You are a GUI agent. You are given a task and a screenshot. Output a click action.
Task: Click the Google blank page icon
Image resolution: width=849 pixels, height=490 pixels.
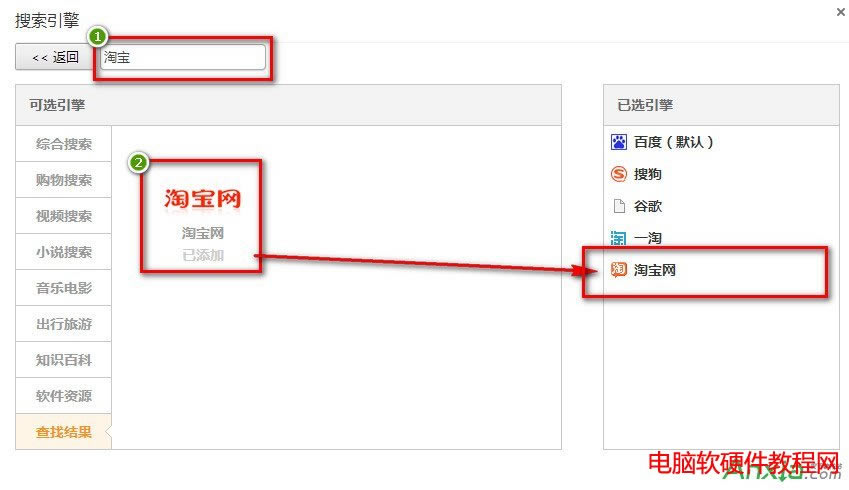pyautogui.click(x=619, y=206)
